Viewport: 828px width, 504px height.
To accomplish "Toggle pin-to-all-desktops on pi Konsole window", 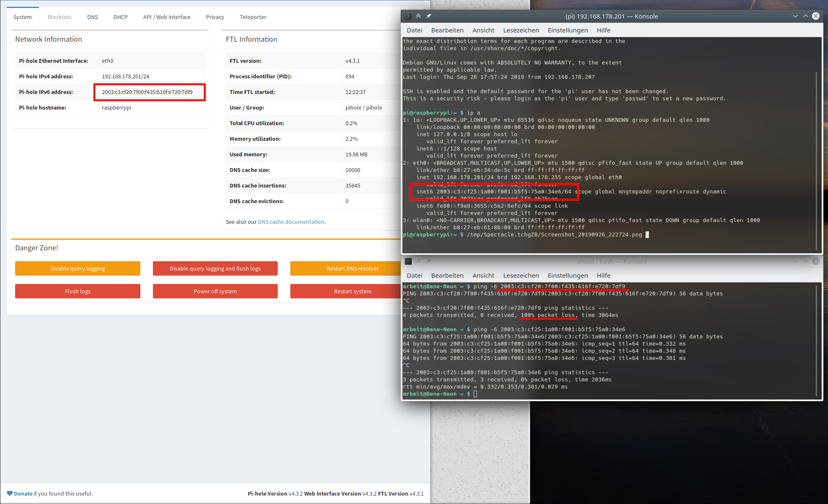I will click(428, 16).
